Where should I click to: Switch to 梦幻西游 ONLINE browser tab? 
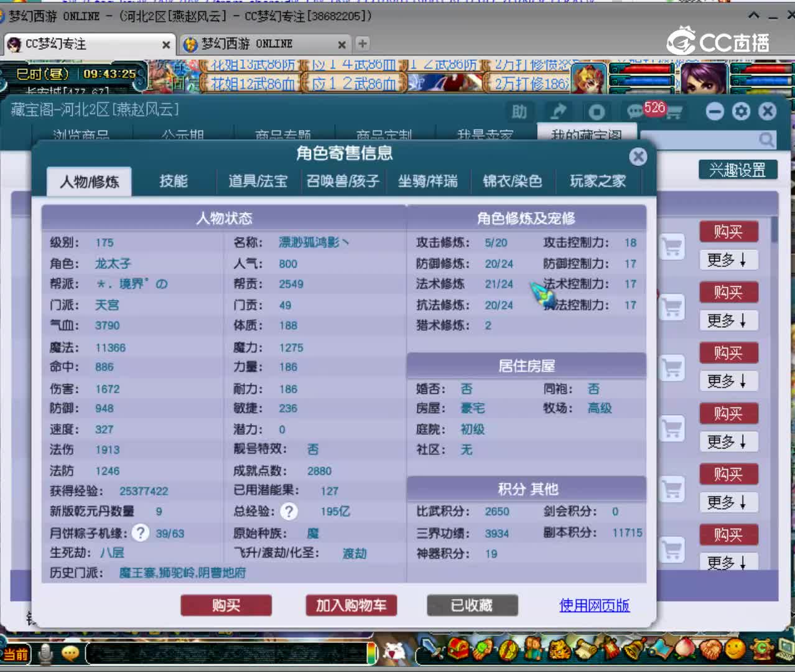coord(264,44)
